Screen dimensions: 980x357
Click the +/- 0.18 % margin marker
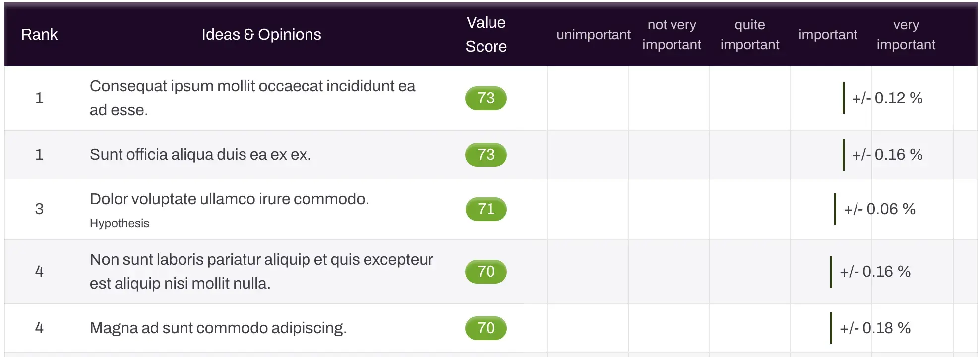point(875,328)
